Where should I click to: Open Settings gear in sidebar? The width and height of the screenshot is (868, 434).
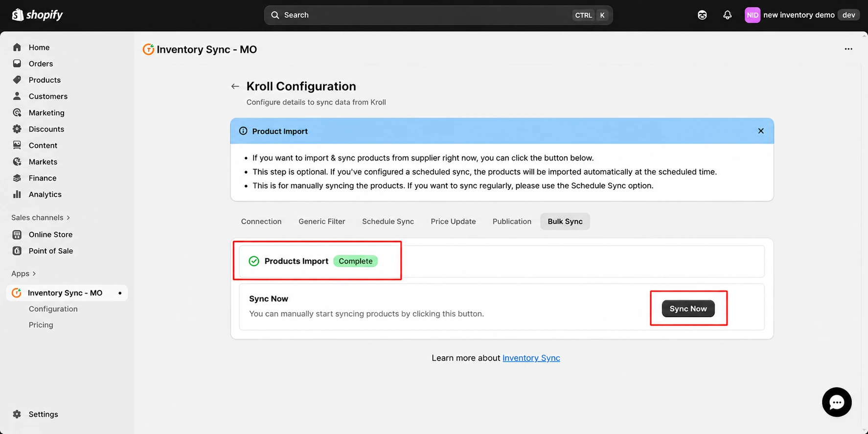click(x=17, y=414)
